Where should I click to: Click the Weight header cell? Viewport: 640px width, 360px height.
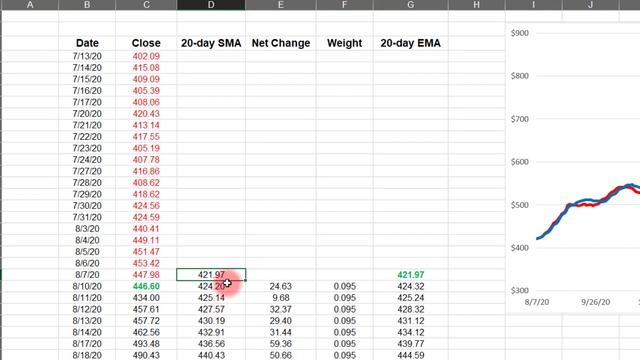coord(344,43)
